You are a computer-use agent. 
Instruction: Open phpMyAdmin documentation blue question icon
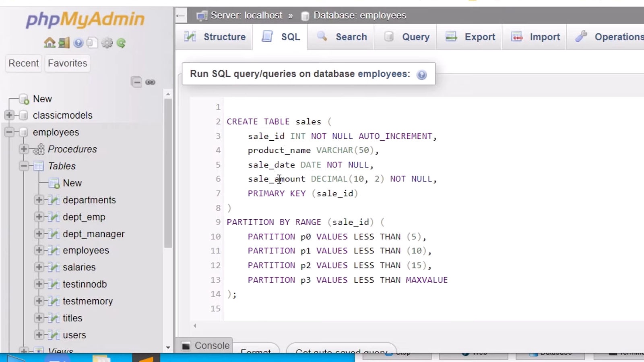[78, 43]
